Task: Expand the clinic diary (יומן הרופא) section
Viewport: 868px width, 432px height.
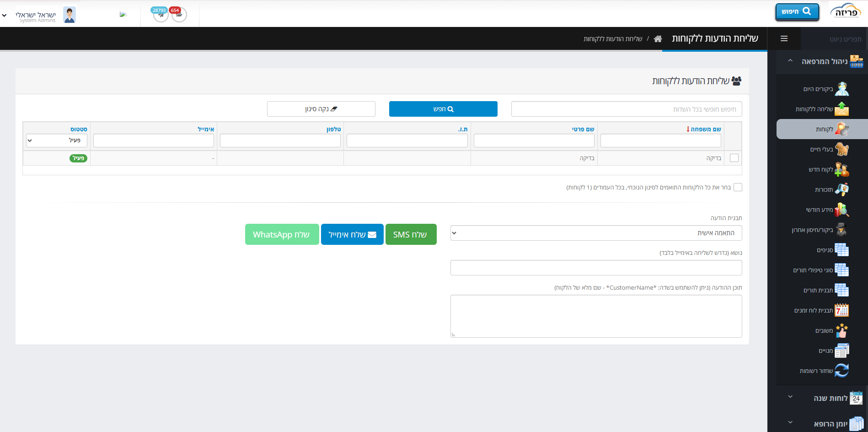Action: 790,422
